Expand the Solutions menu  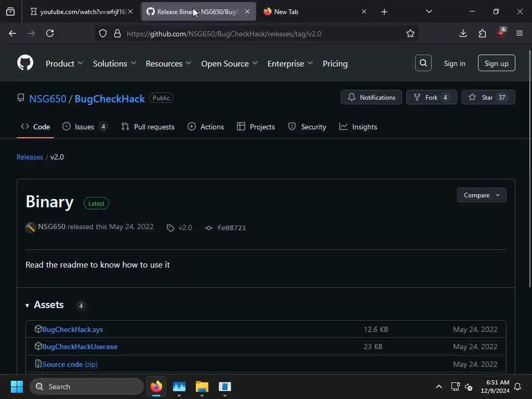click(115, 63)
